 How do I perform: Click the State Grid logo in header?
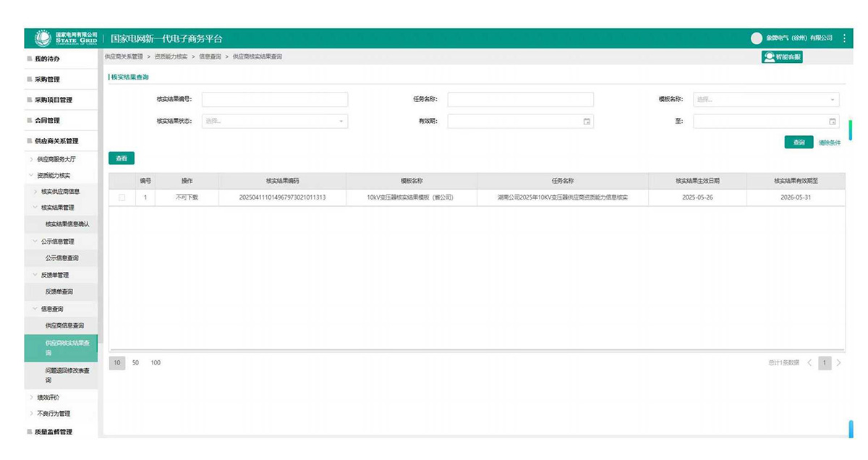pyautogui.click(x=66, y=38)
